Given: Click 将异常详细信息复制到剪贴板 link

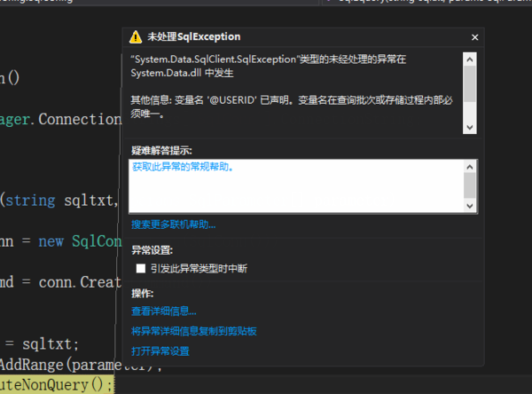Looking at the screenshot, I should tap(193, 331).
